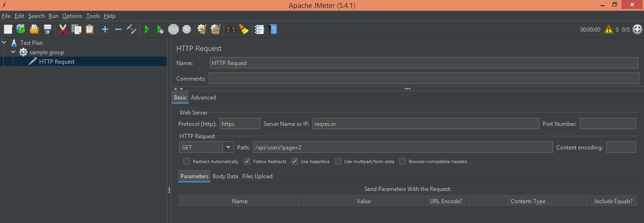Click vertical split pane handle dots
Image resolution: width=644 pixels, height=223 pixels.
coord(169,190)
